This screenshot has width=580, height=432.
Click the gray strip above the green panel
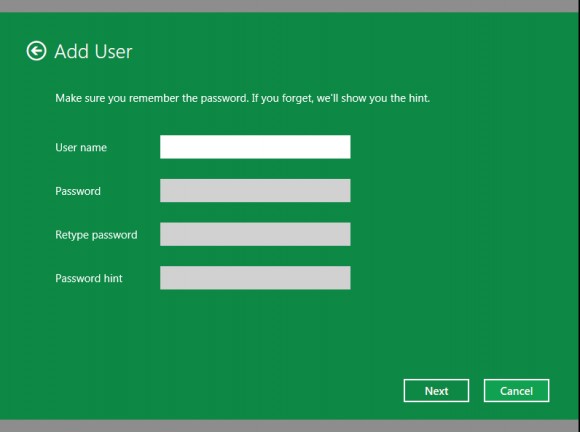[290, 6]
